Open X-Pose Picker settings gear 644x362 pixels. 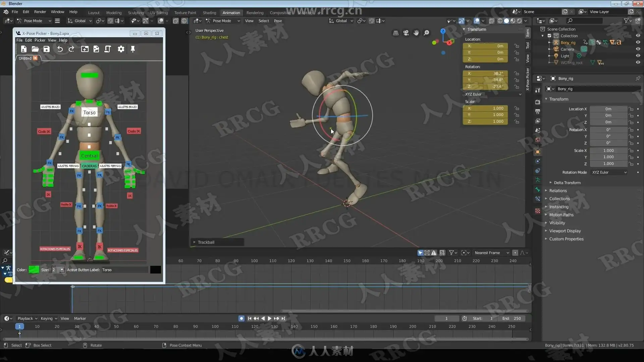[121, 49]
